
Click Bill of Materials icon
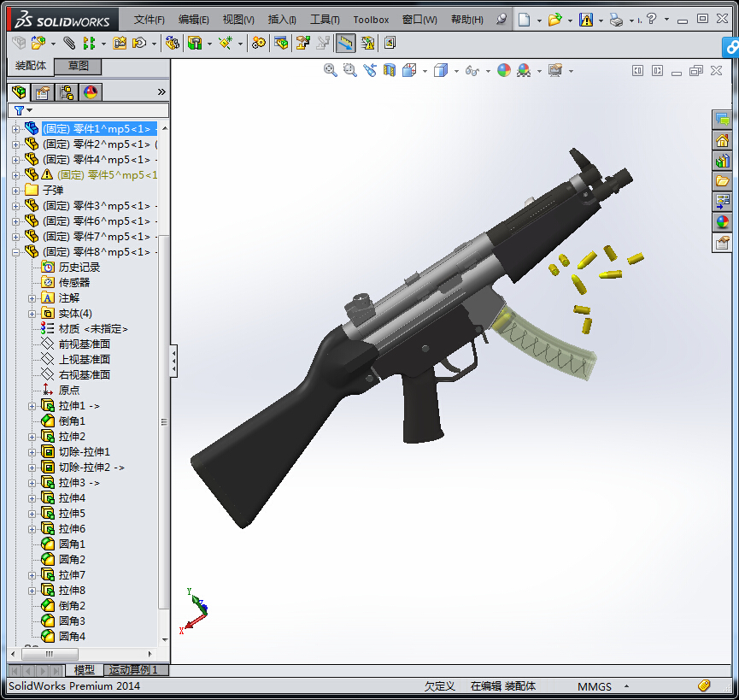[x=281, y=43]
